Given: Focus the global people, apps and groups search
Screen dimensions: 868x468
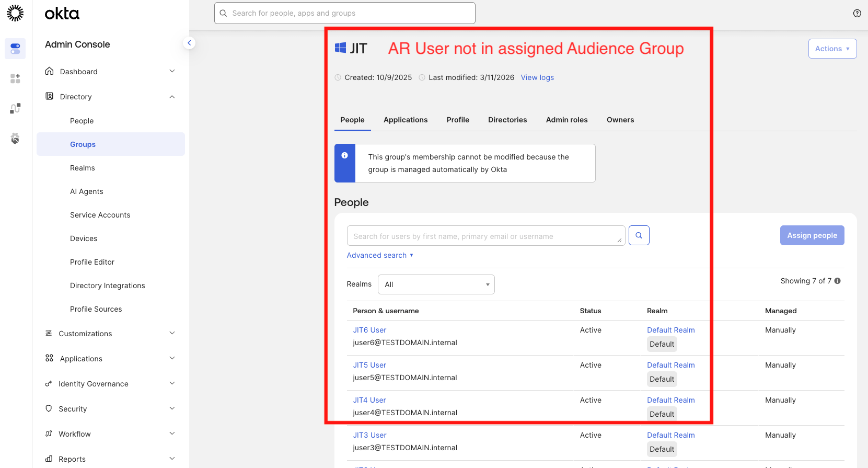Looking at the screenshot, I should click(345, 13).
